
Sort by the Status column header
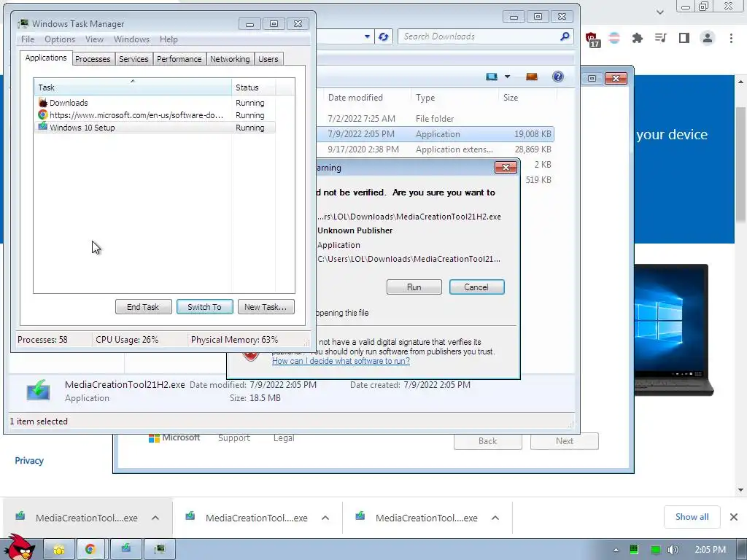point(253,87)
